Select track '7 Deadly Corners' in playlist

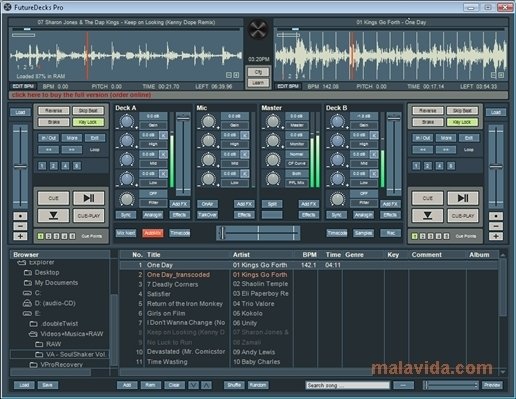pyautogui.click(x=172, y=284)
